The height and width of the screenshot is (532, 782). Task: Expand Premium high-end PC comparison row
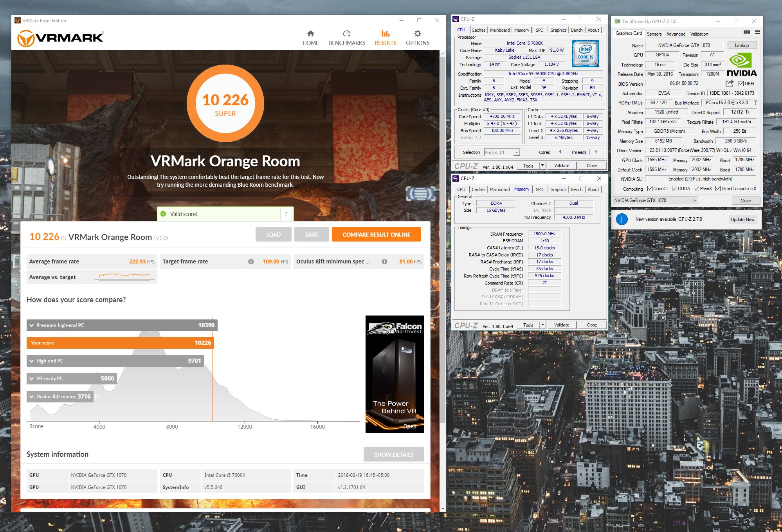click(x=122, y=325)
